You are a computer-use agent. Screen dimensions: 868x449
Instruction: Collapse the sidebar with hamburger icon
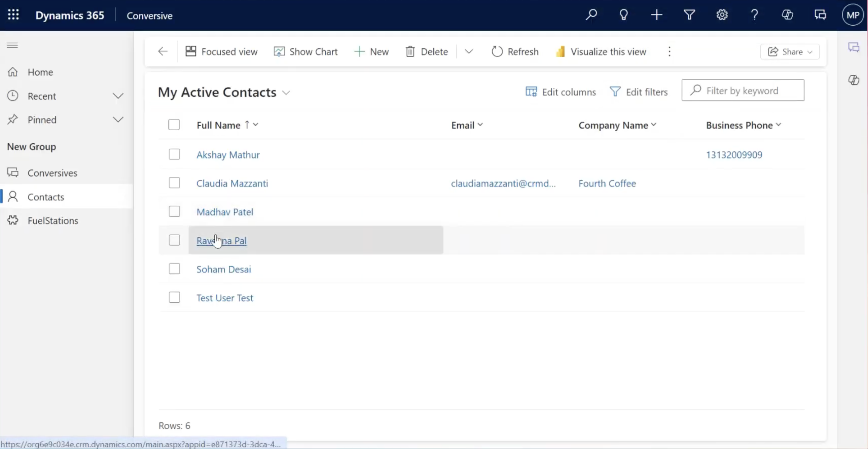[12, 45]
